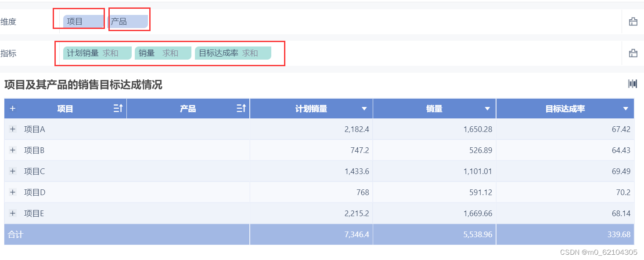Screen dimensions: 644x260
Task: Open the 销量 求和 metric pill
Action: click(163, 53)
